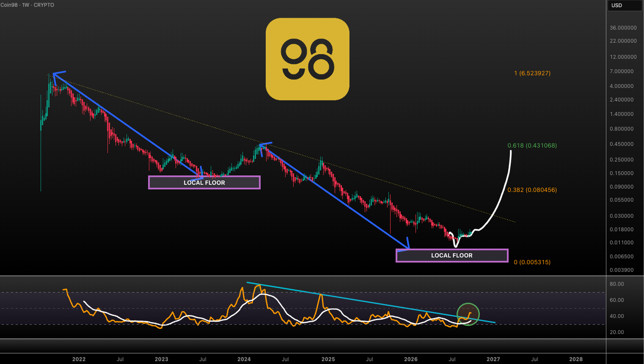Click the Jul label between 2026 and 2027
644x364 pixels.
(x=452, y=358)
